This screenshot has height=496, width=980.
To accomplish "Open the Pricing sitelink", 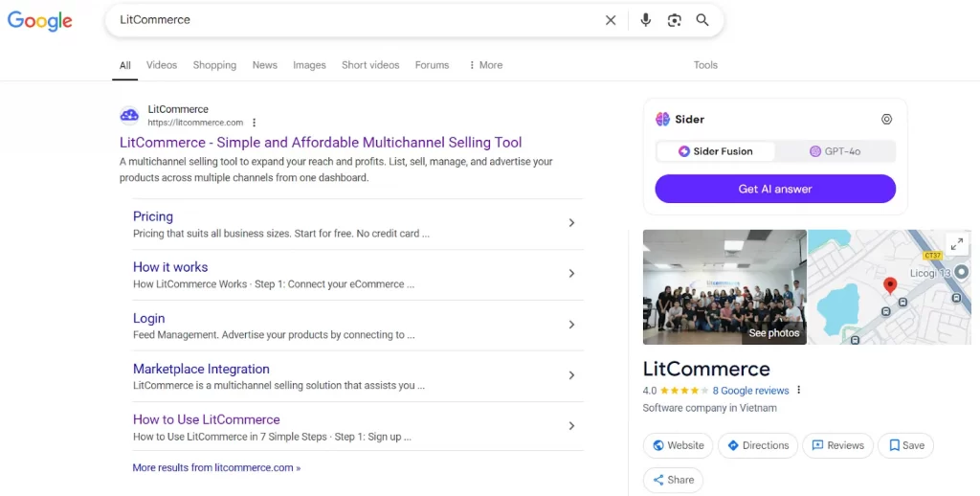I will (153, 216).
